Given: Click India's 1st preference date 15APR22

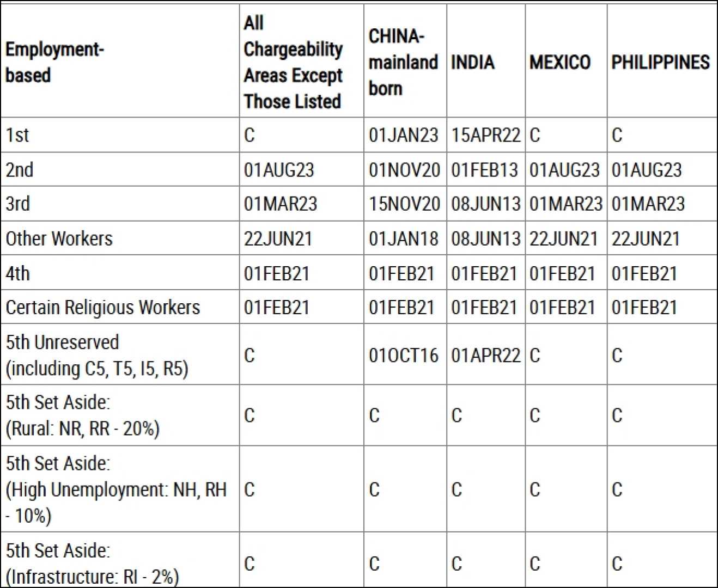Looking at the screenshot, I should [x=485, y=135].
